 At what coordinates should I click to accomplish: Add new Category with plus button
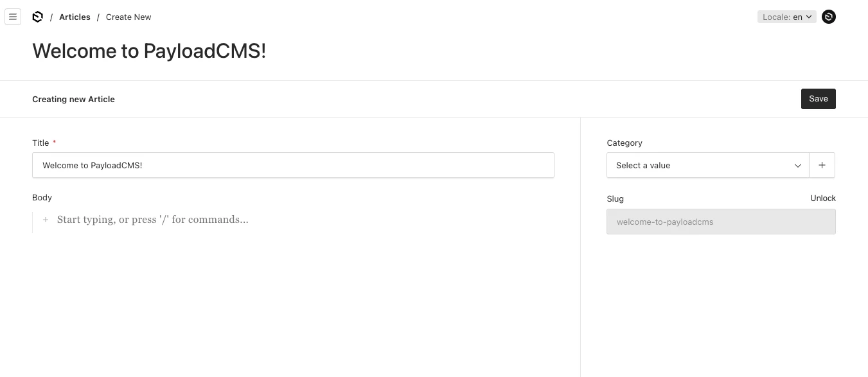tap(822, 165)
